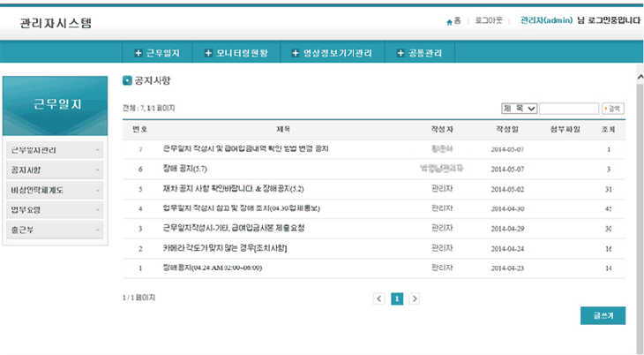Screen dimensions: 644x355
Task: Open notice 근무일지 작성시 및 급여입금내역 확인 방법
Action: (245, 149)
